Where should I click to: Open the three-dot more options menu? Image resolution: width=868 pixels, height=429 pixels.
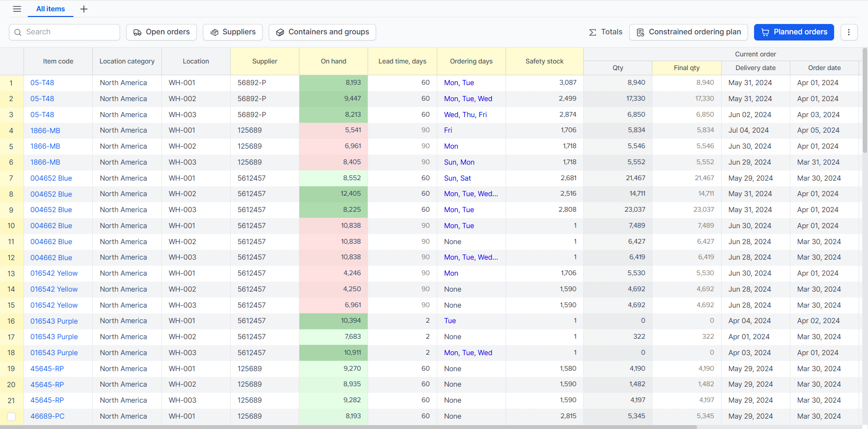click(849, 32)
